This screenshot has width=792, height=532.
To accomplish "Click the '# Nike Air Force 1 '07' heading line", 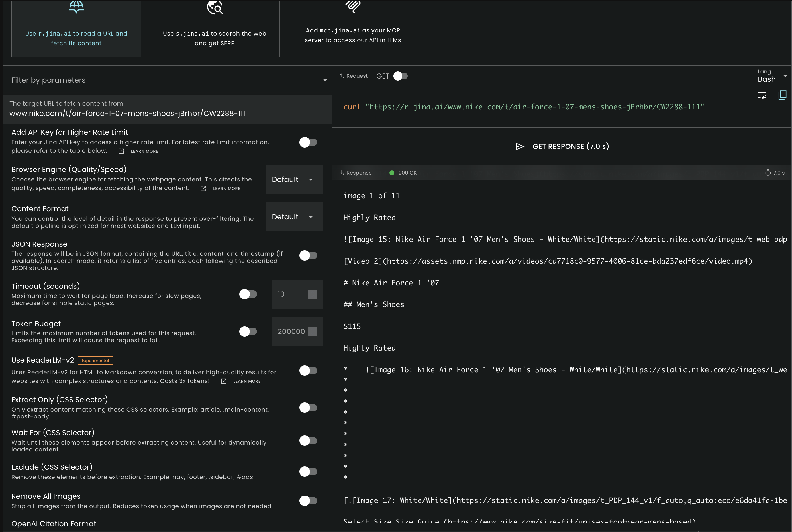I will click(391, 283).
